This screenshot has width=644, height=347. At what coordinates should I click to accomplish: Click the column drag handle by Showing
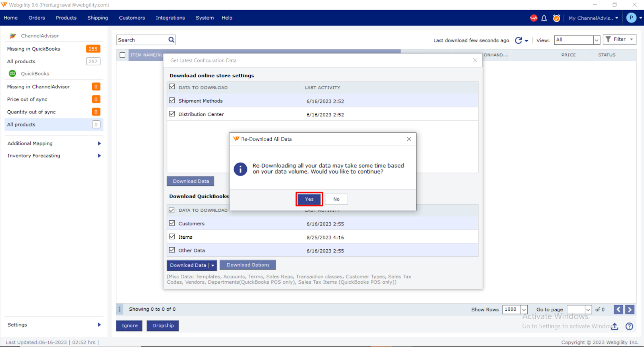(120, 309)
